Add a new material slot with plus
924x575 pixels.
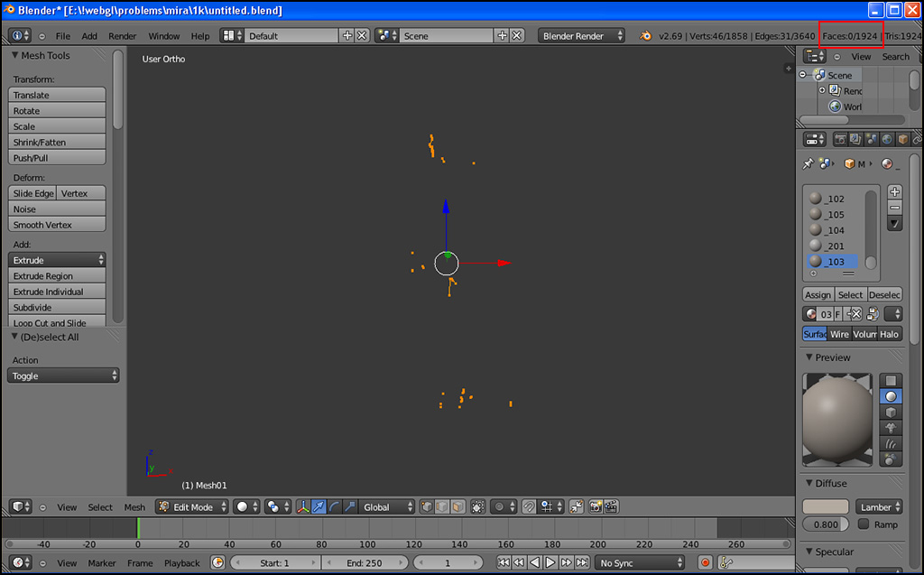click(894, 191)
